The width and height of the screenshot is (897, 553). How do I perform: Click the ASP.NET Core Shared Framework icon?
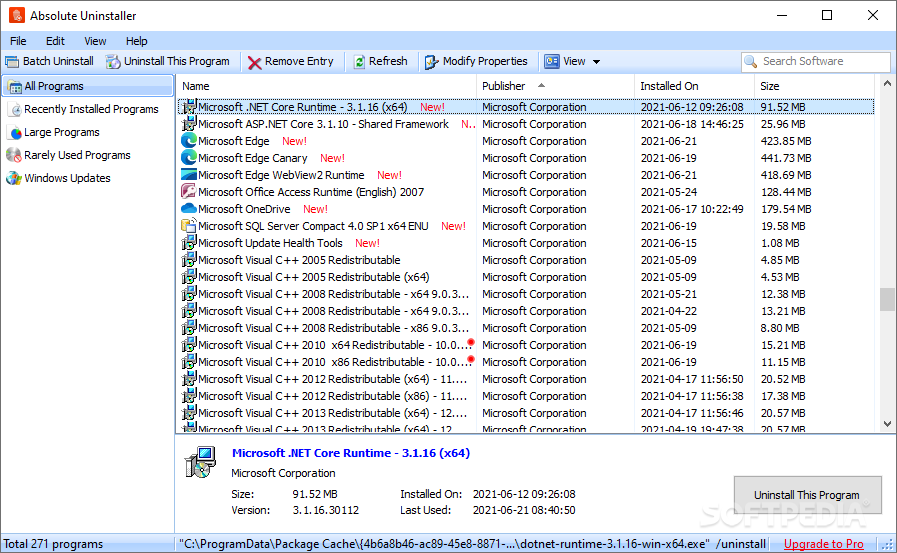coord(189,124)
